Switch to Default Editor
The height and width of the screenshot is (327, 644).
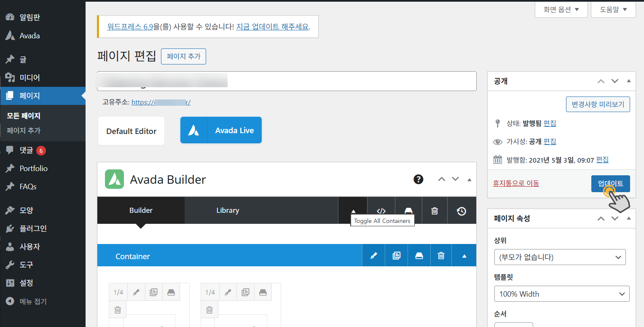pyautogui.click(x=131, y=131)
